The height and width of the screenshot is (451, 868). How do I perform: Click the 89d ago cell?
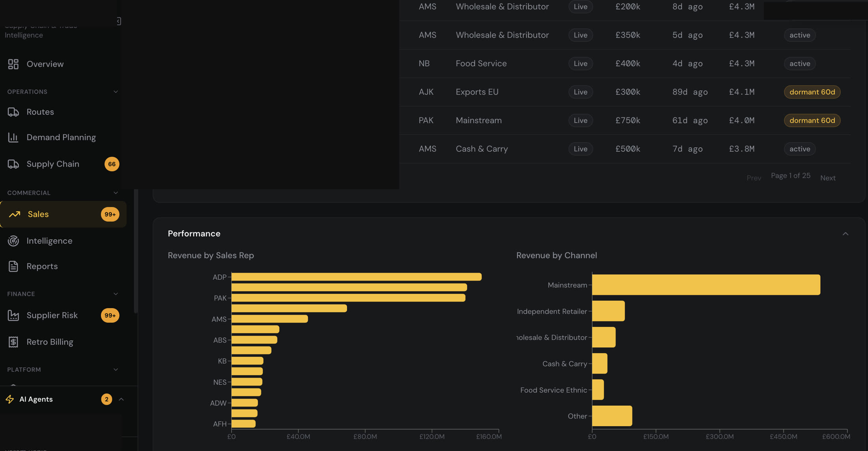click(x=690, y=92)
